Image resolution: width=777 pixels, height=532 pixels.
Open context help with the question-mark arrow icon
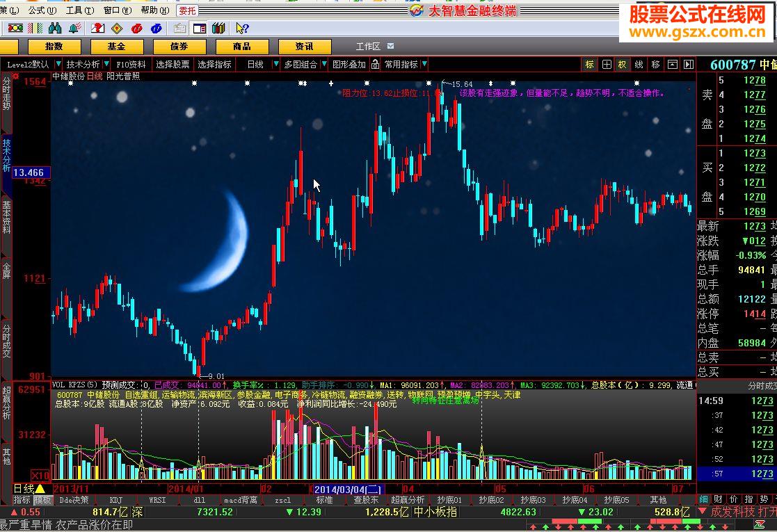241,29
